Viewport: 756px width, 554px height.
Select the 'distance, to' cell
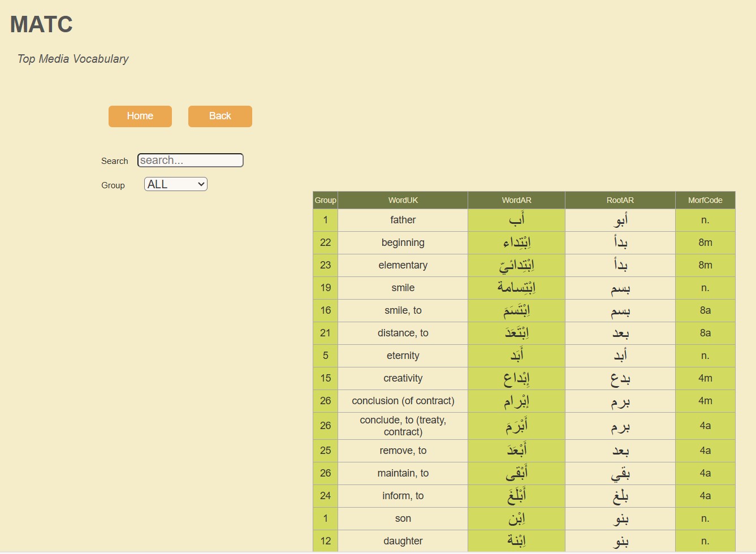(403, 333)
